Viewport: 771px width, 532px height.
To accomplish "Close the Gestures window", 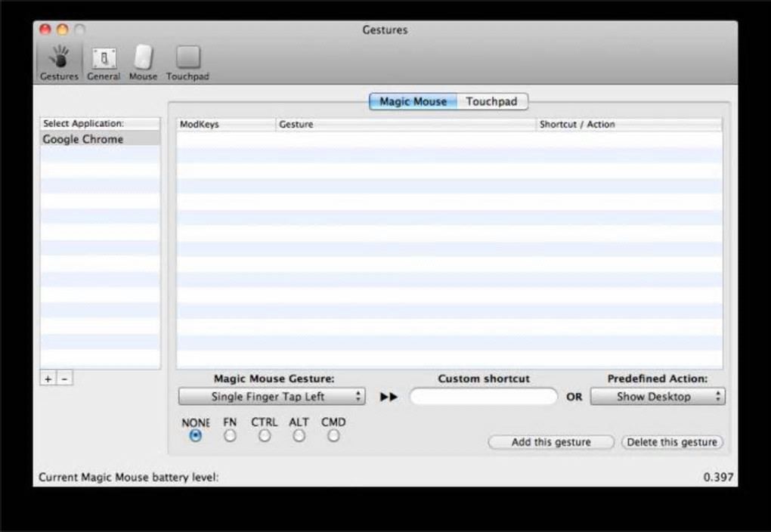I will 45,29.
